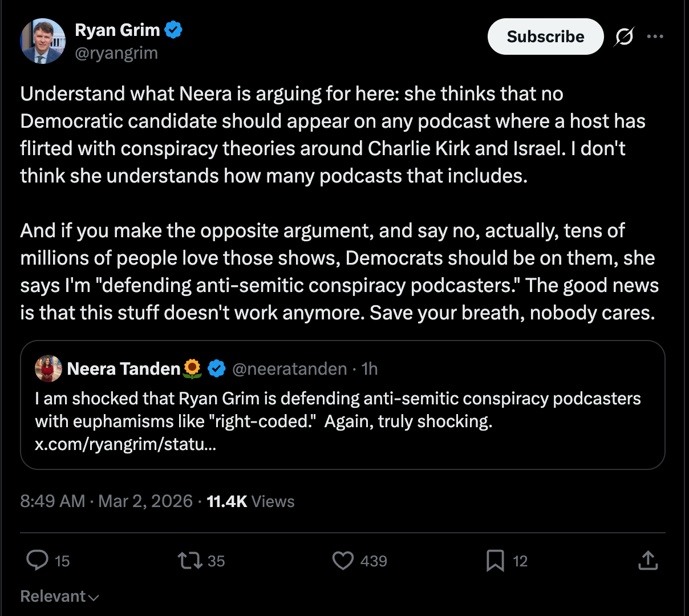
Task: Repost this tweet using retweet icon
Action: click(x=190, y=560)
